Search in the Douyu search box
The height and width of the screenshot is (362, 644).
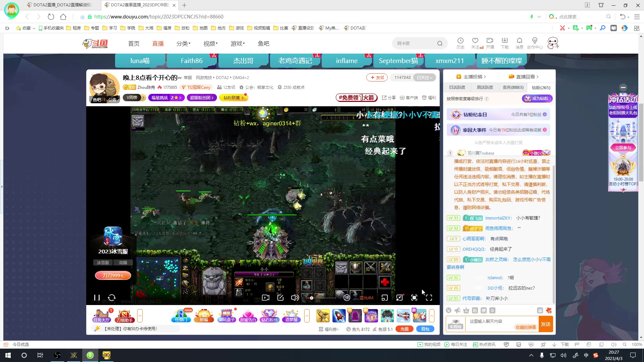[x=416, y=44]
